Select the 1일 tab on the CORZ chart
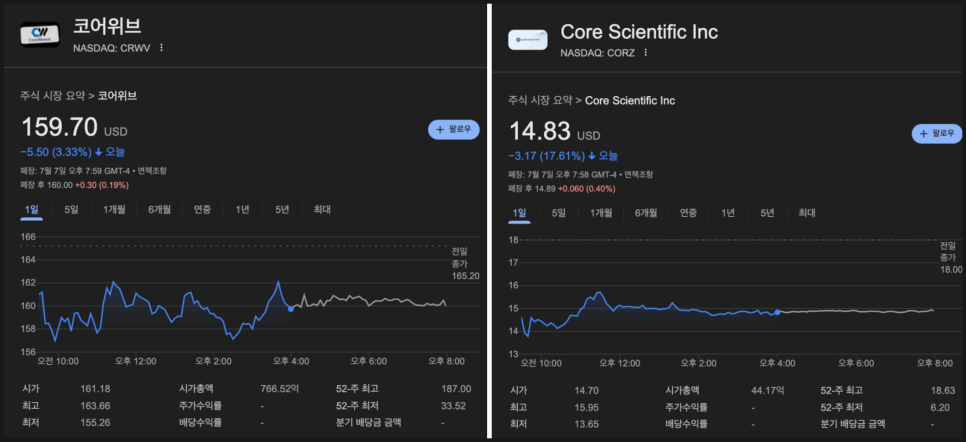Screen dimensions: 966x442 pos(519,213)
